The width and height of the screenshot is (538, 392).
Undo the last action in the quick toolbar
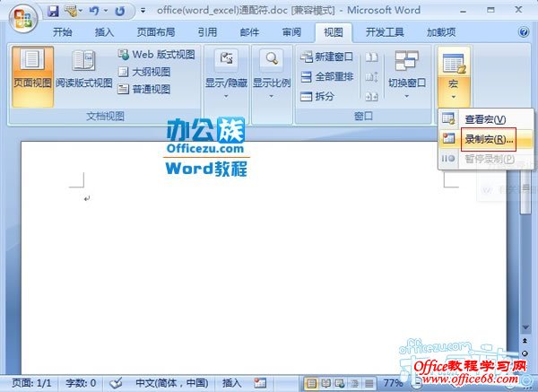coord(94,11)
